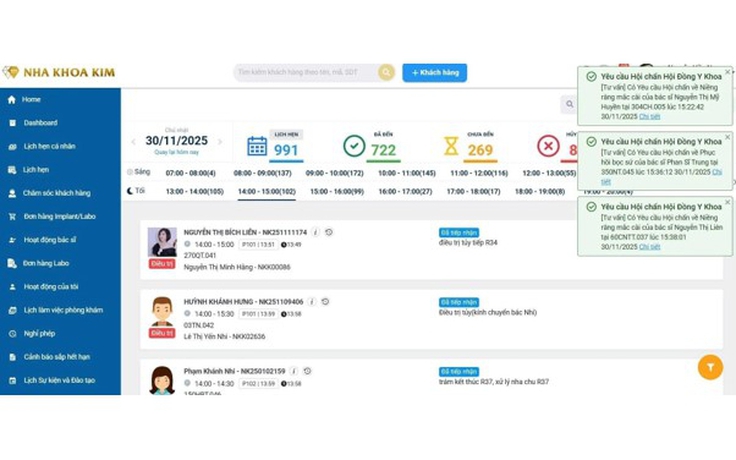The image size is (736, 460).
Task: Select the 14:00 - 15:00(102) time slot
Action: coord(267,192)
